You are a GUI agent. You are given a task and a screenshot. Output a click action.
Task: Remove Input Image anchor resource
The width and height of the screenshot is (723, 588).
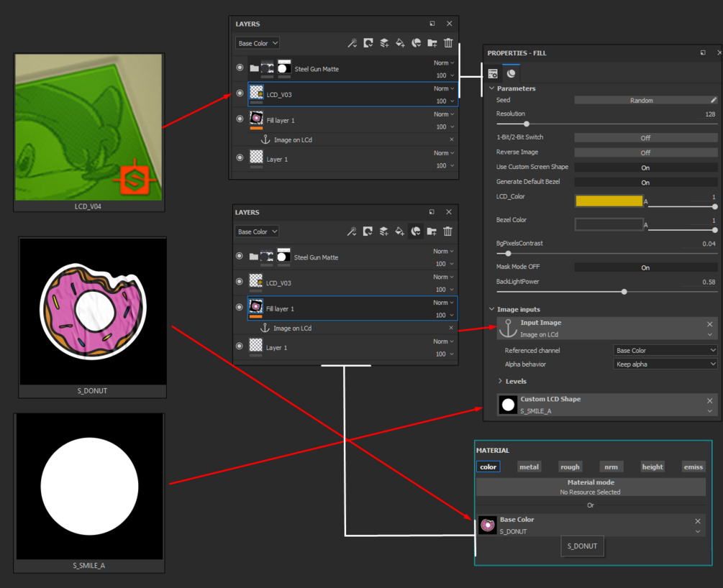[709, 324]
